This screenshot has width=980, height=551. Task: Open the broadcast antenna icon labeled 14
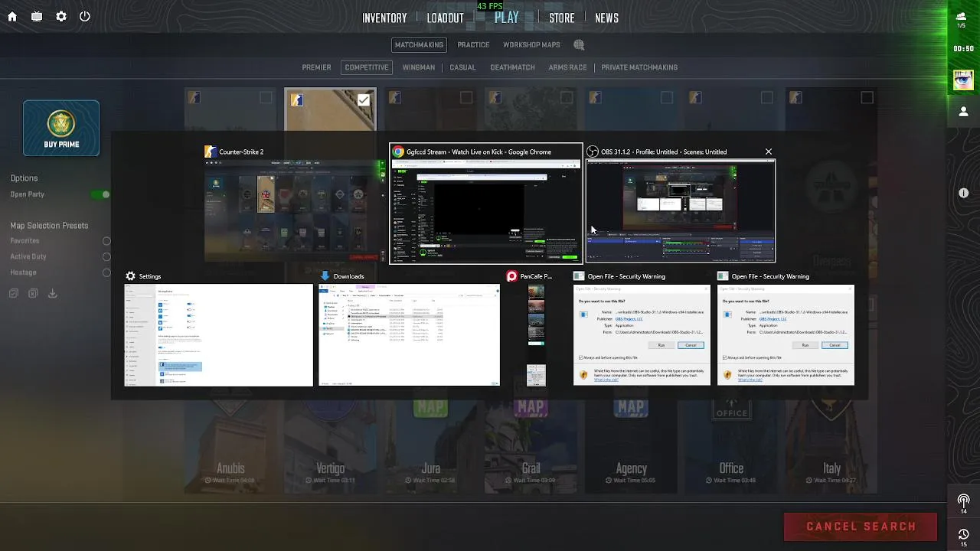click(x=964, y=504)
